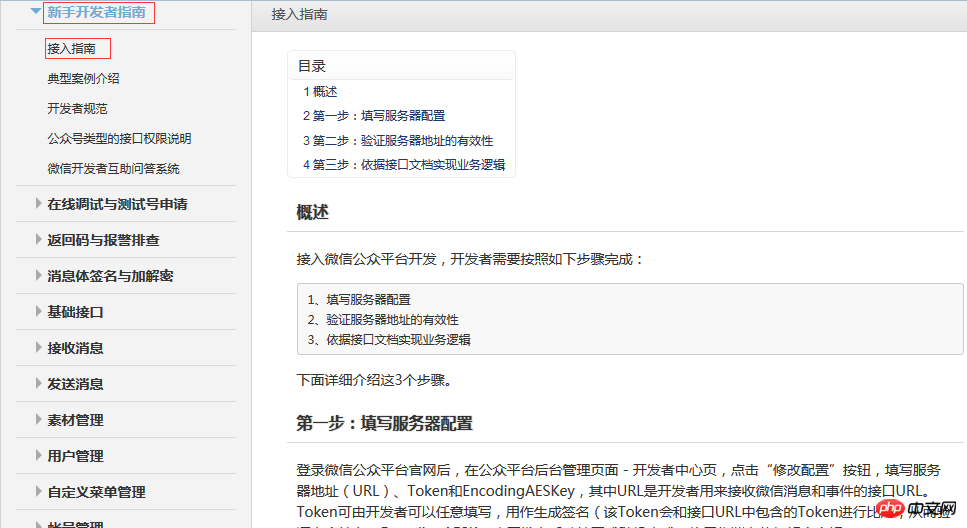The width and height of the screenshot is (967, 528).
Task: Expand the 接收消息 arrow
Action: (38, 347)
